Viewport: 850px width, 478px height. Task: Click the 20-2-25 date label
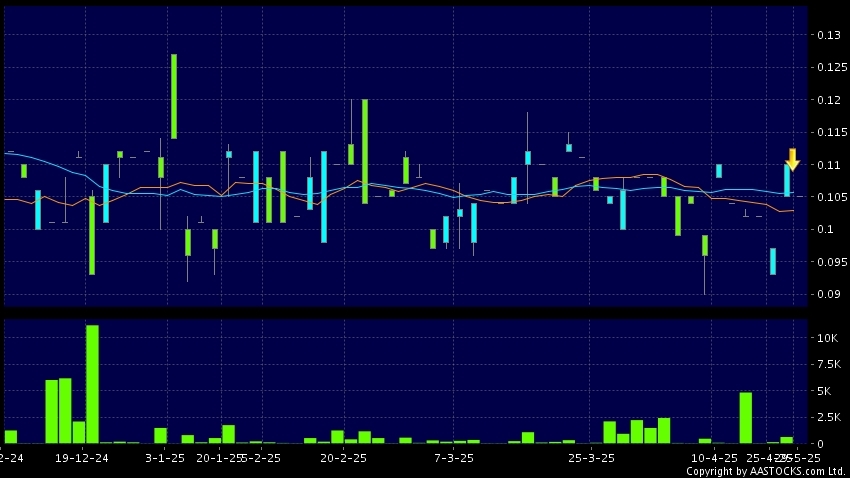(x=344, y=458)
